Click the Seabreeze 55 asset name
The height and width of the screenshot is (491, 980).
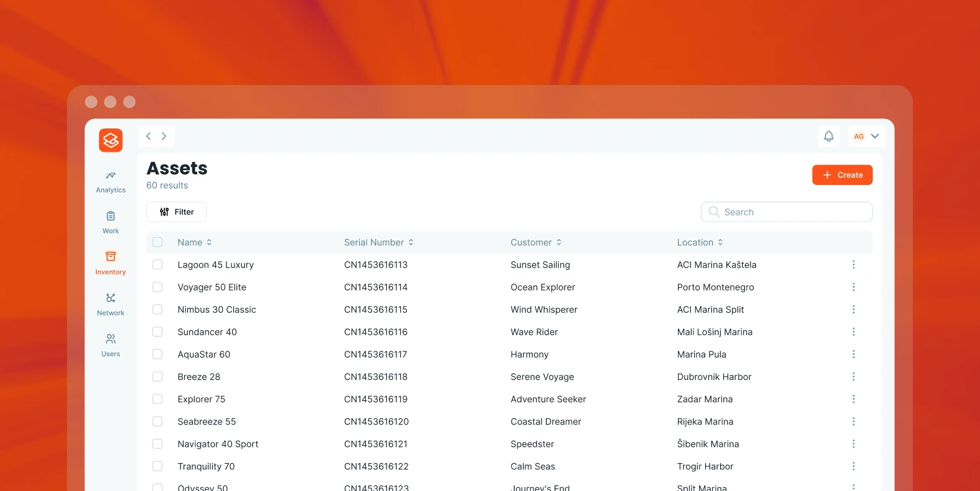click(x=207, y=421)
